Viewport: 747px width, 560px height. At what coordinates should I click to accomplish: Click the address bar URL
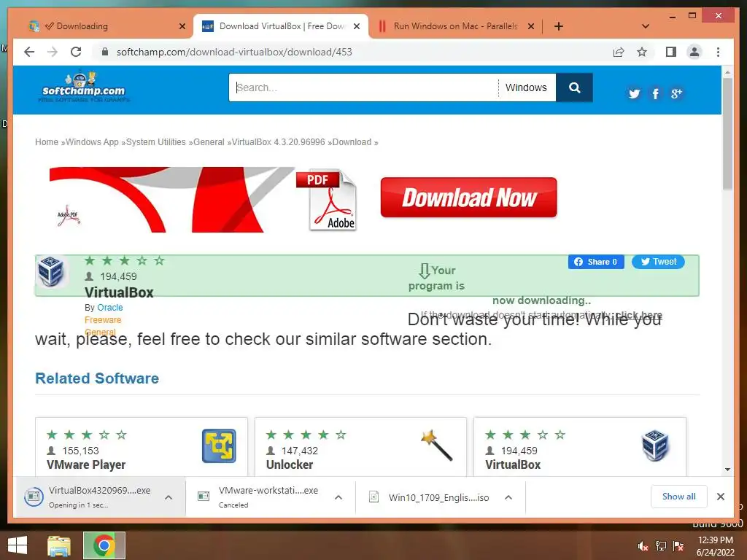(x=234, y=52)
